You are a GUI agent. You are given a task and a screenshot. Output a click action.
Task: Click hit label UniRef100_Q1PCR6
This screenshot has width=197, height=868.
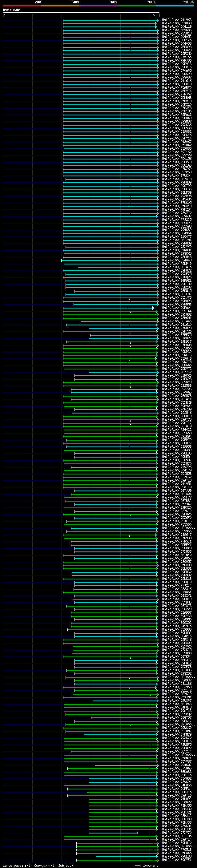pos(177,375)
